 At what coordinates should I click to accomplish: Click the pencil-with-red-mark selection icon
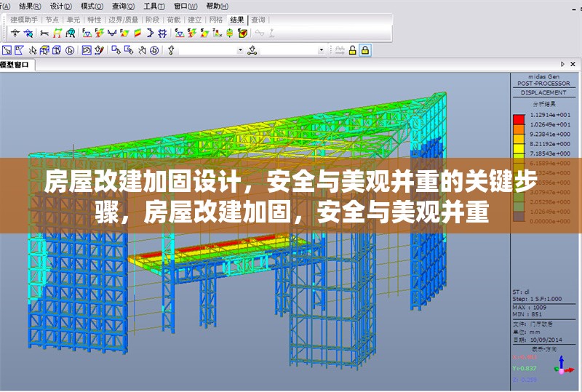pos(99,50)
